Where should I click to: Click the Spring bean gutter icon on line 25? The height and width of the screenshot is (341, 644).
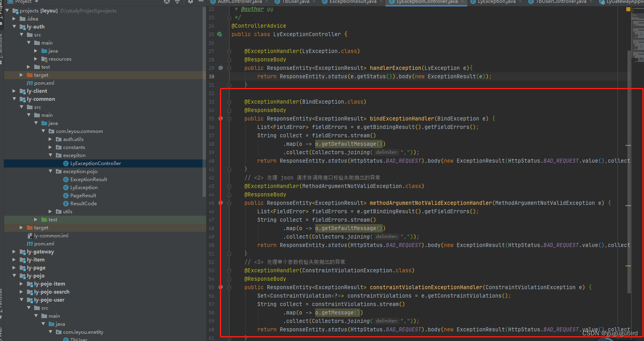click(219, 34)
